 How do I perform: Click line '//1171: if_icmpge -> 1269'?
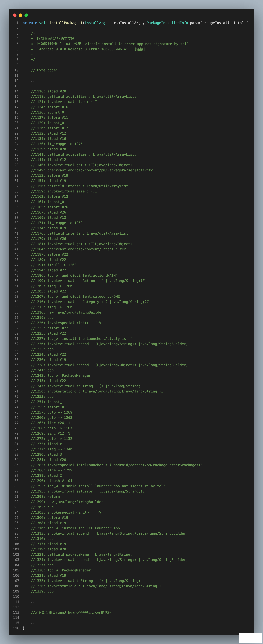tap(57, 223)
